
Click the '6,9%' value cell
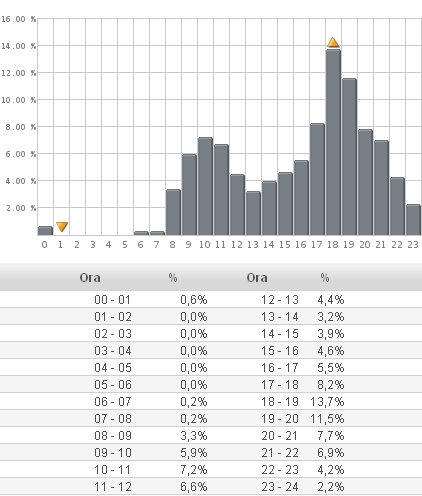tap(331, 453)
